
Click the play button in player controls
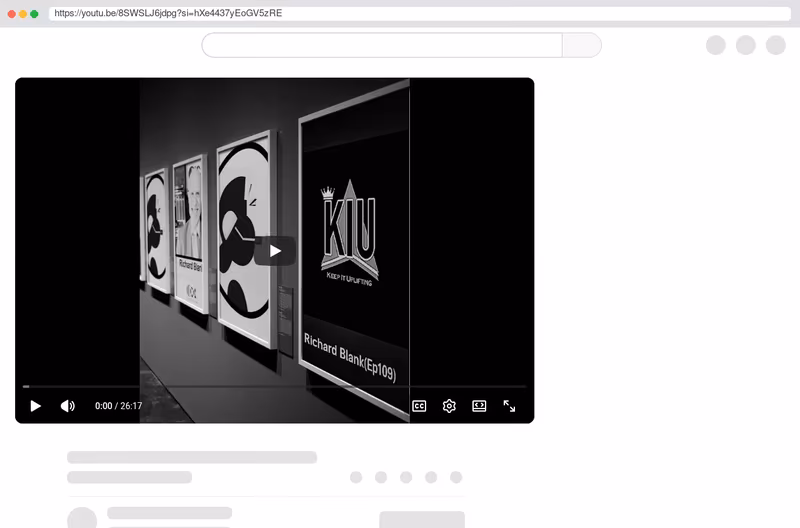pos(35,406)
